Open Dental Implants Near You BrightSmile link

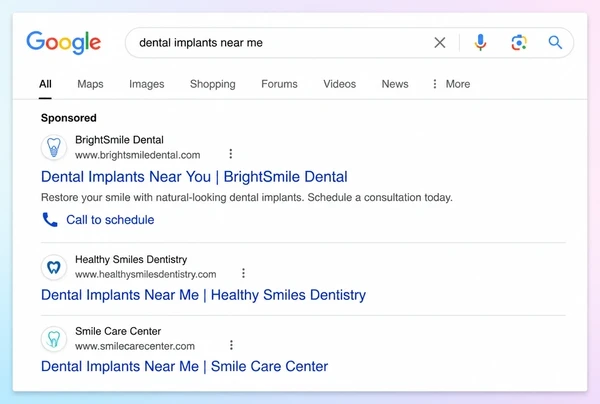tap(194, 177)
